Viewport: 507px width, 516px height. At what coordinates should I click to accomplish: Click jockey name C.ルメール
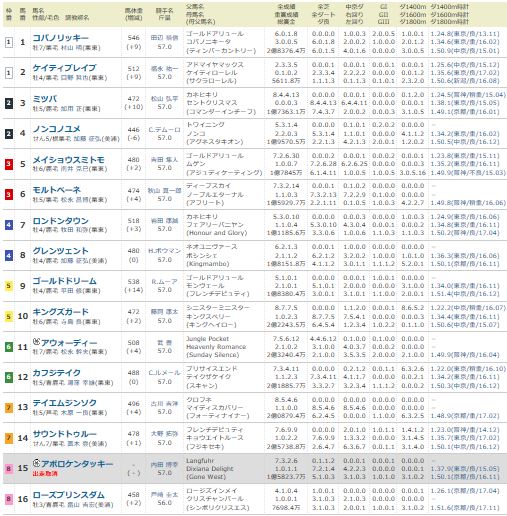(164, 373)
